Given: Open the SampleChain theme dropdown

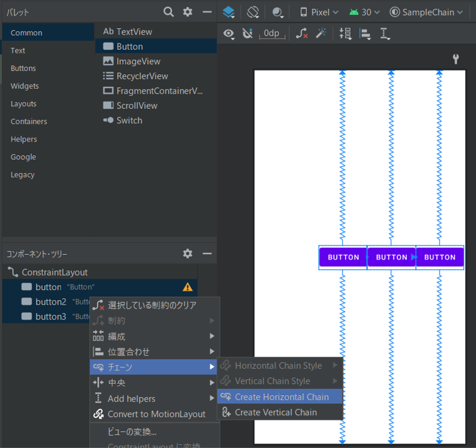Looking at the screenshot, I should click(x=426, y=13).
